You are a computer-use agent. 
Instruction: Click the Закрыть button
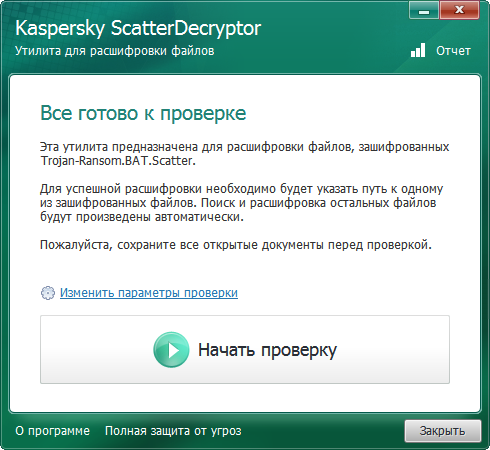(443, 431)
